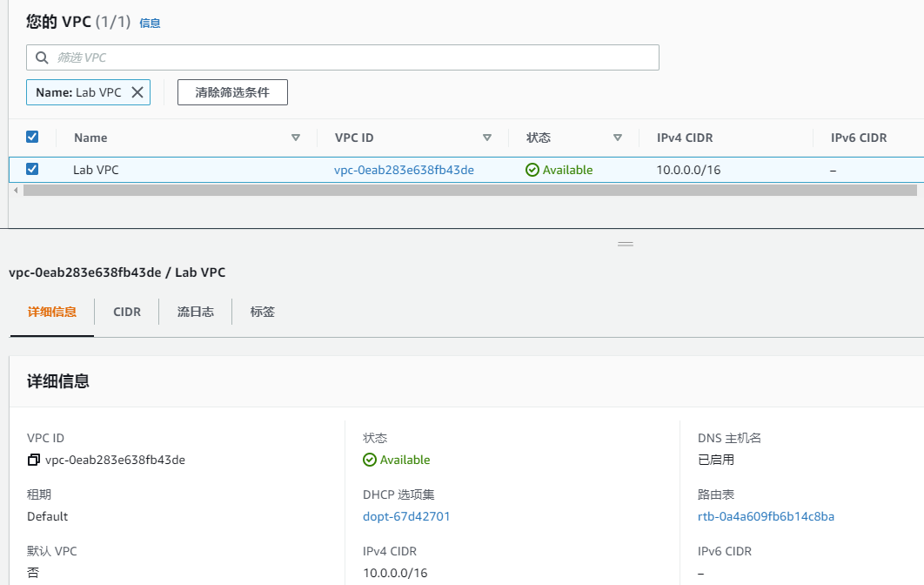Open the 信息 link next to 您的 VPC
This screenshot has height=585, width=924.
150,23
